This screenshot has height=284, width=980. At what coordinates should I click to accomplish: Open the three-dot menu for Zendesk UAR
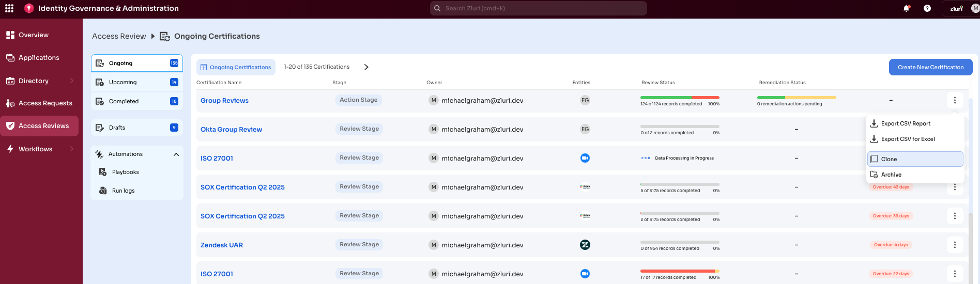point(955,245)
